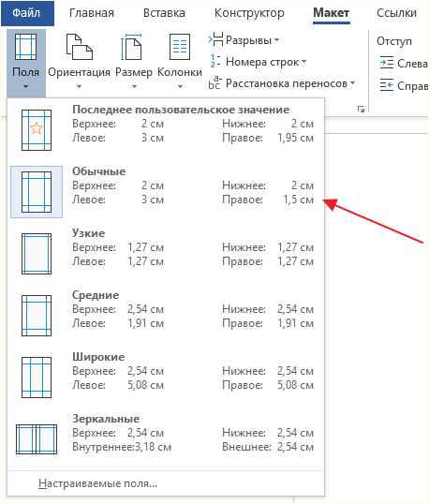Expand the Разрывы breaks dropdown
This screenshot has height=504, width=429.
point(244,40)
